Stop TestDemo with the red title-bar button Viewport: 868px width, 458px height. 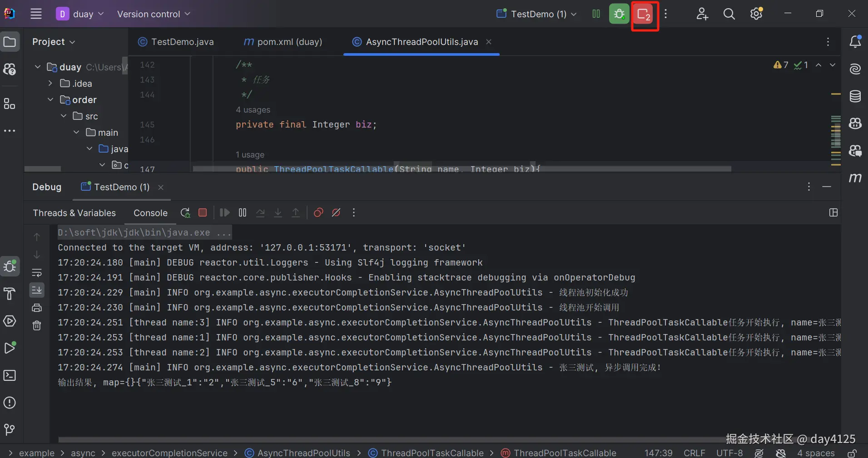click(x=644, y=14)
